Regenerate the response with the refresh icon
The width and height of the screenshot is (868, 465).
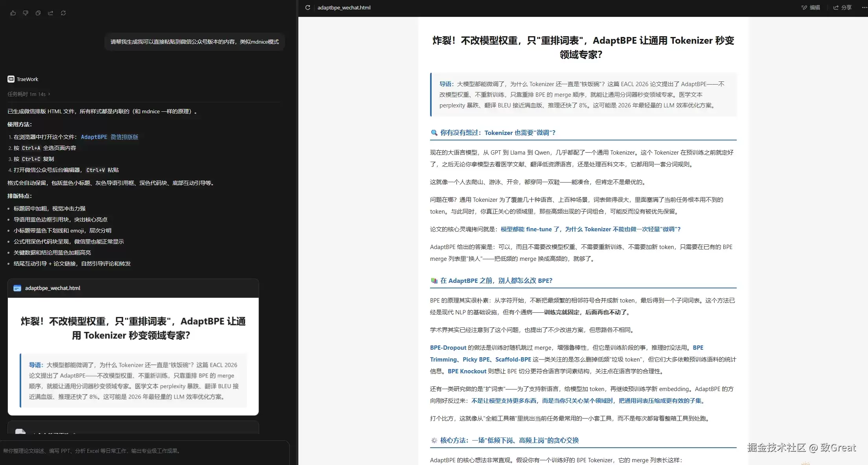tap(63, 13)
